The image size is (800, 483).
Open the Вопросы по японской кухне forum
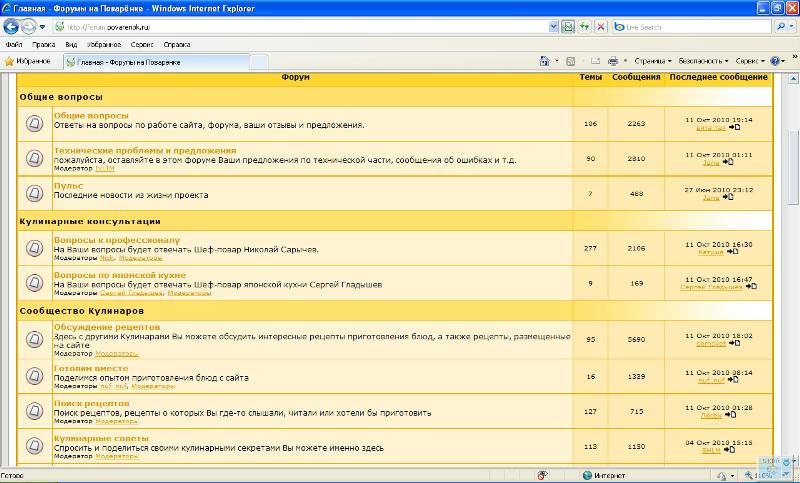click(x=119, y=274)
